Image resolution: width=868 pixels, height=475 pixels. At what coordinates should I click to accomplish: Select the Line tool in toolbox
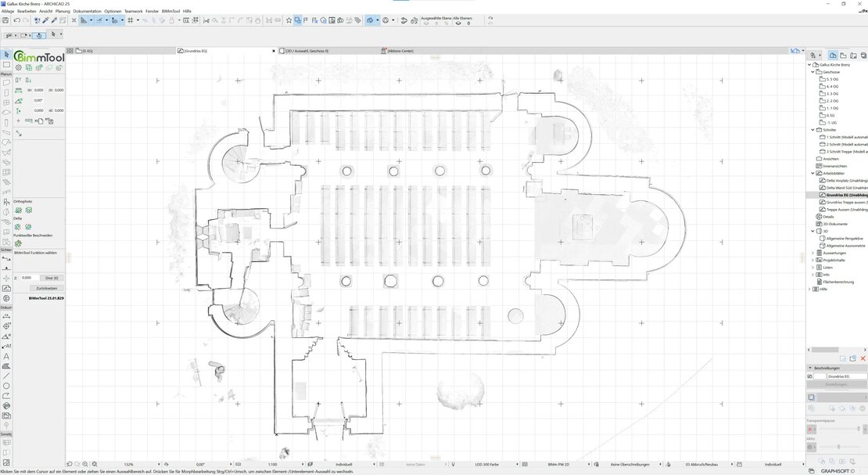pyautogui.click(x=6, y=376)
